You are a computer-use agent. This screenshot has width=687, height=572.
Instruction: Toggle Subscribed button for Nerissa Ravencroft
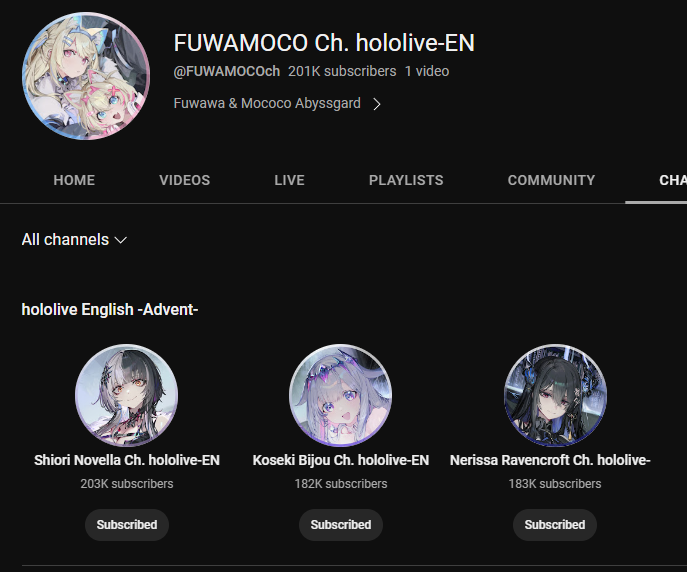pos(555,525)
